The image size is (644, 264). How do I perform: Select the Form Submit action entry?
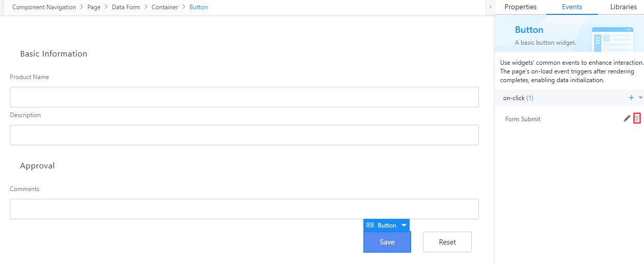coord(523,119)
